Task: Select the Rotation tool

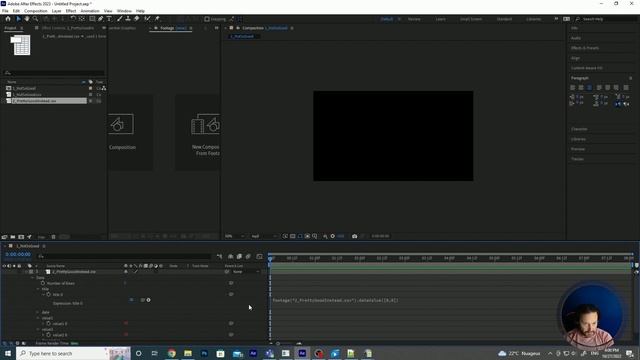Action: pos(73,19)
